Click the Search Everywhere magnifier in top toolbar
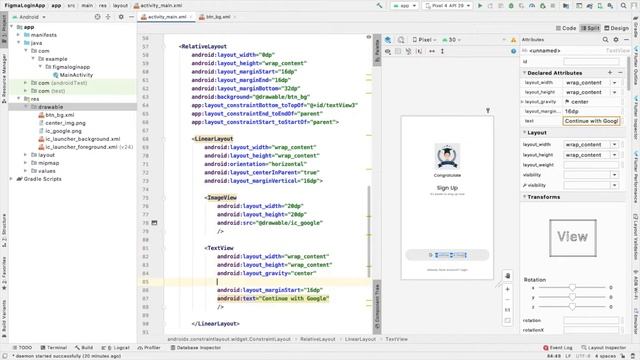This screenshot has height=360, width=640. tap(623, 6)
